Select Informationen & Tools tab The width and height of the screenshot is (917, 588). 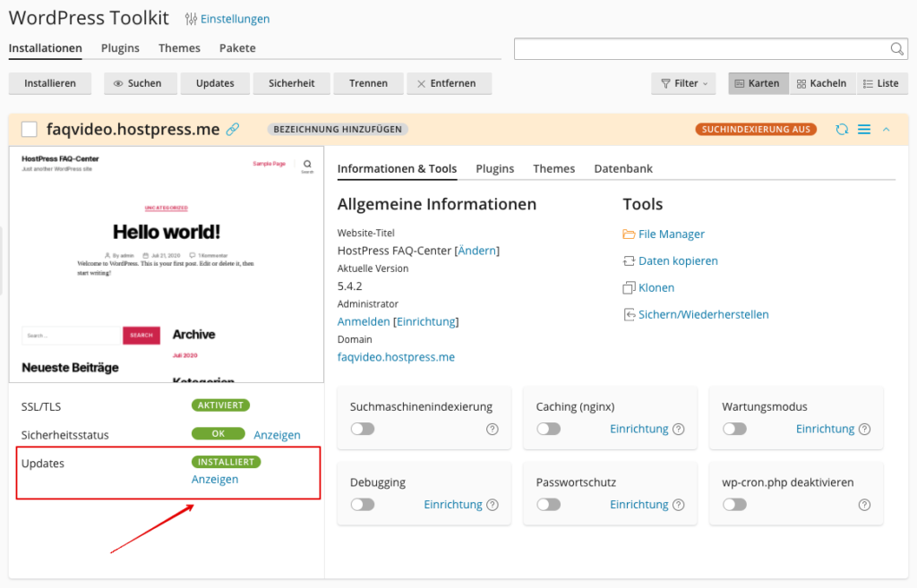click(x=397, y=168)
